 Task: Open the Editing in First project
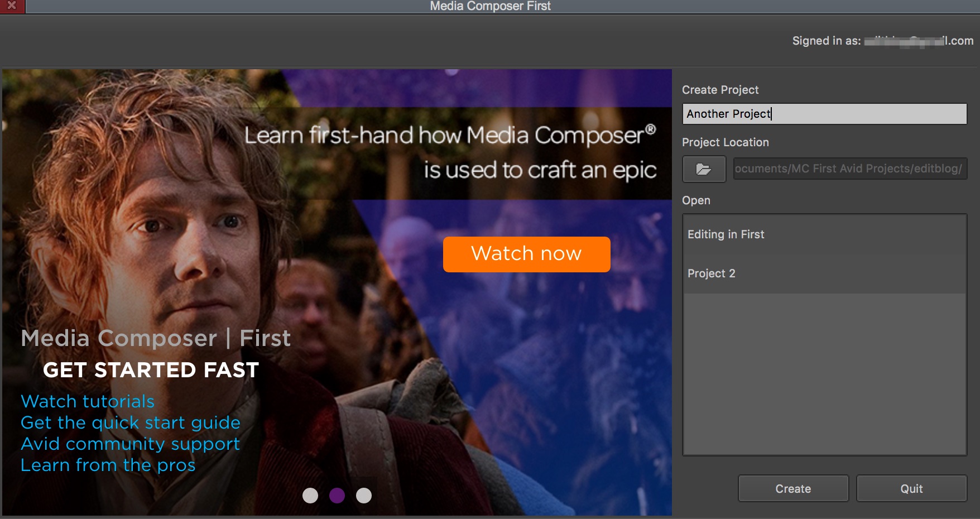pos(824,234)
